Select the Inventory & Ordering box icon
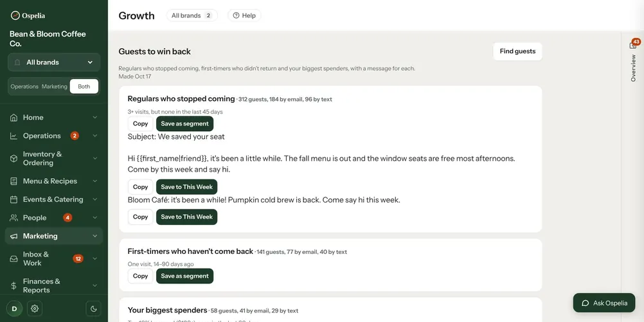Screen dimensions: 644x322 (x=13, y=159)
